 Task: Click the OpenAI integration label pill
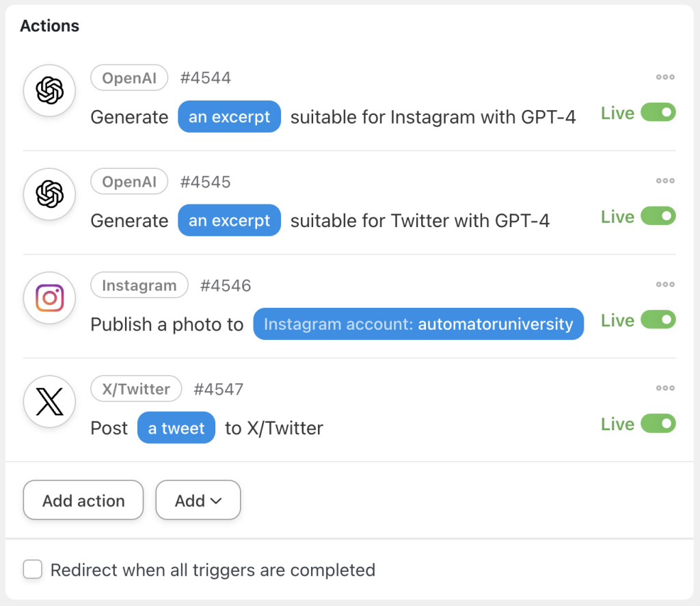[x=129, y=77]
